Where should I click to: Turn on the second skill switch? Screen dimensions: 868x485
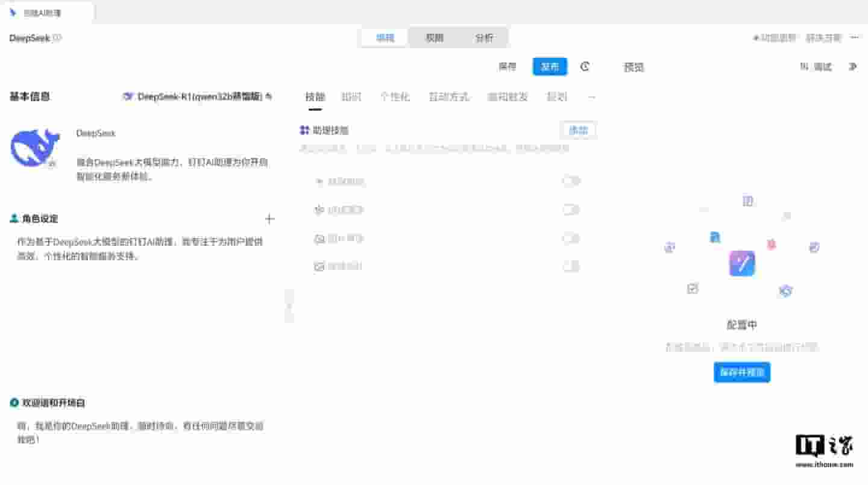570,210
